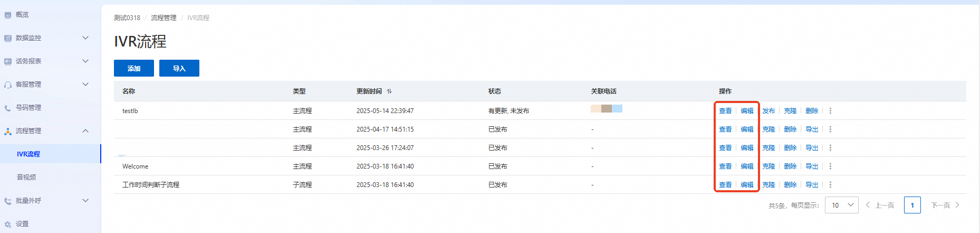Click 克隆 for testlb flow
The width and height of the screenshot is (980, 233).
(x=790, y=111)
